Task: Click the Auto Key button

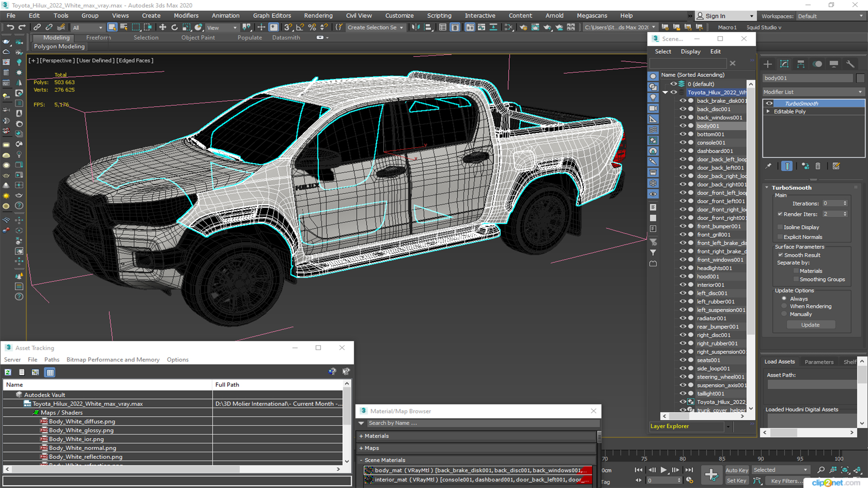Action: coord(737,470)
